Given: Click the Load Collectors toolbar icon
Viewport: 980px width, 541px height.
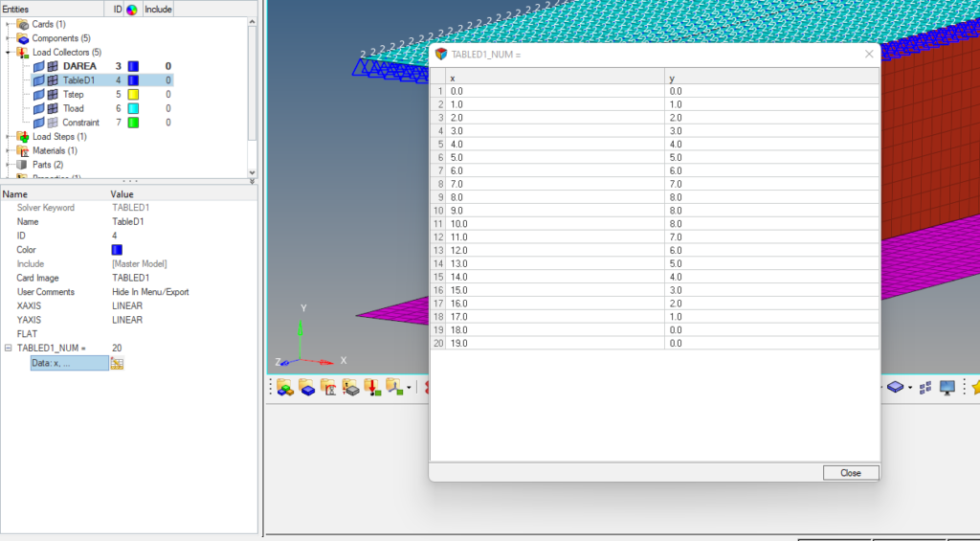Looking at the screenshot, I should click(372, 388).
